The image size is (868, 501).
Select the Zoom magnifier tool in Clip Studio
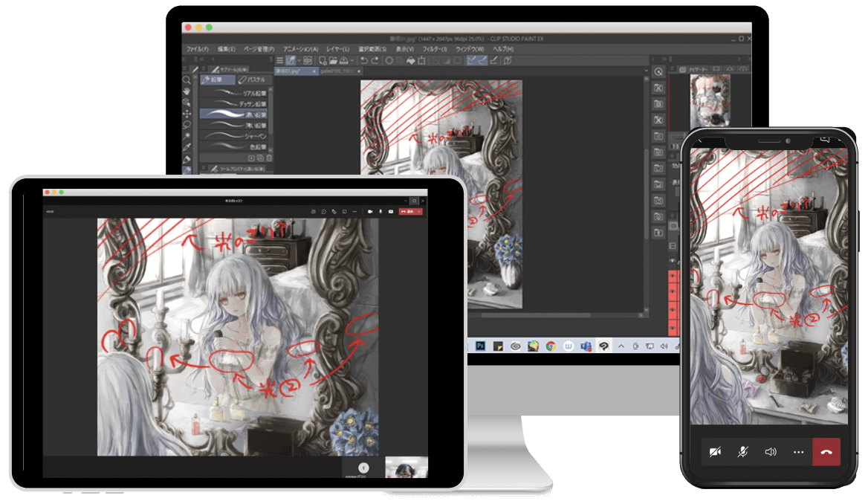coord(187,80)
